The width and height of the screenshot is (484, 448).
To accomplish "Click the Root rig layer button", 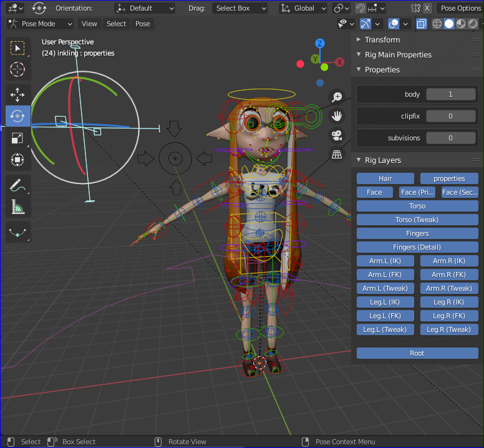I will 417,353.
